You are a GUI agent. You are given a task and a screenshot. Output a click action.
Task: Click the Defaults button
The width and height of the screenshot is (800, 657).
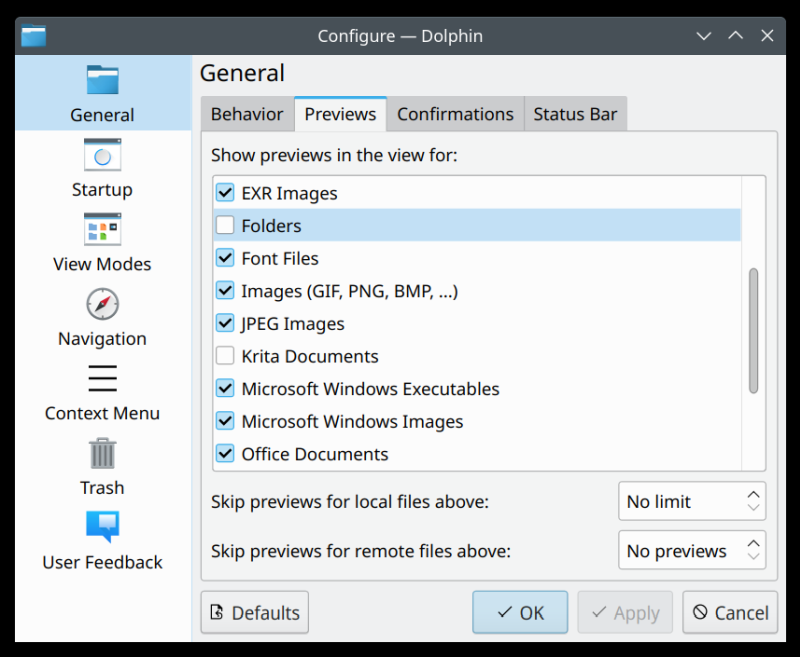[x=255, y=613]
